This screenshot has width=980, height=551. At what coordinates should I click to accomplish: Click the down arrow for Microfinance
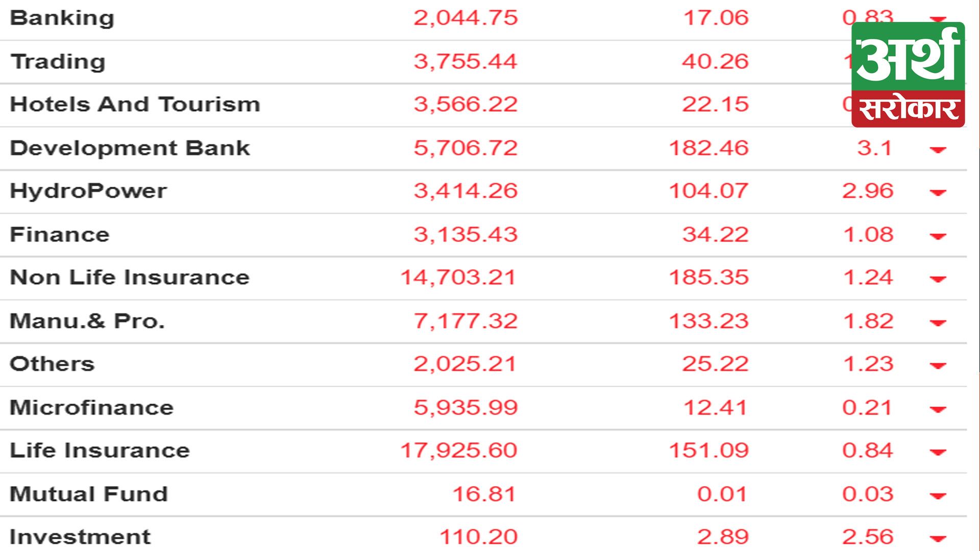[x=938, y=409]
